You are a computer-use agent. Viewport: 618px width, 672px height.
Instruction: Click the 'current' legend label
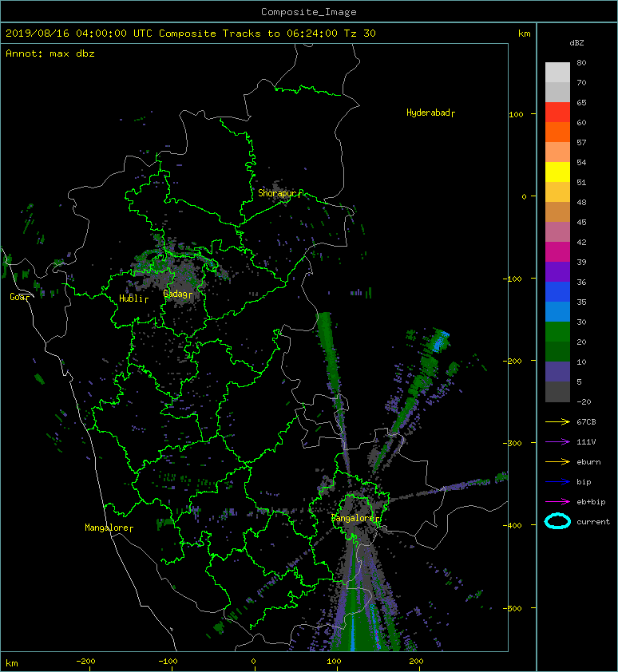(x=593, y=522)
